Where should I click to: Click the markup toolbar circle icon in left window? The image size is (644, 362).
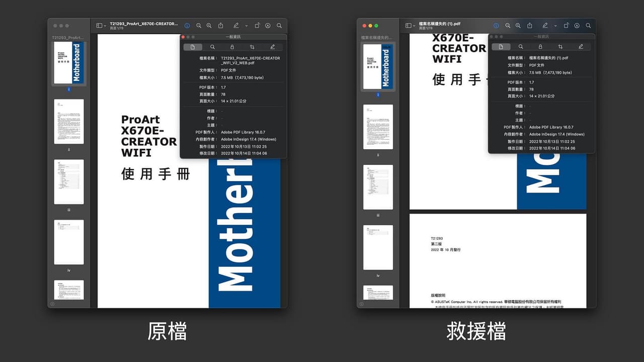[x=268, y=26]
